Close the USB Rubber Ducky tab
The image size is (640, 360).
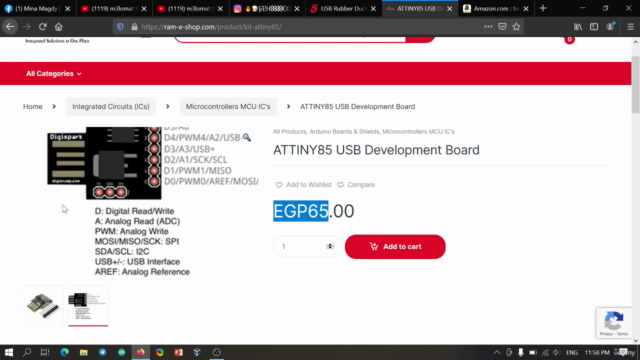coord(373,9)
